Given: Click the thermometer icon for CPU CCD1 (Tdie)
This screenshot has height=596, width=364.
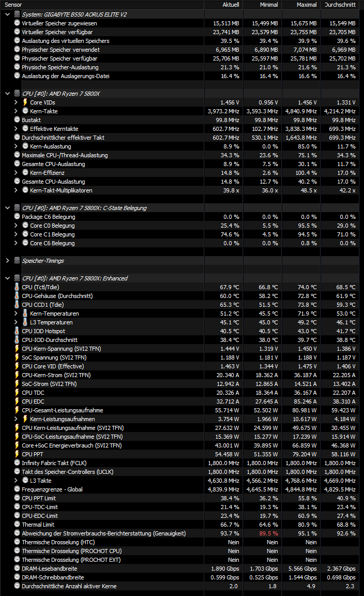Looking at the screenshot, I should [x=17, y=304].
